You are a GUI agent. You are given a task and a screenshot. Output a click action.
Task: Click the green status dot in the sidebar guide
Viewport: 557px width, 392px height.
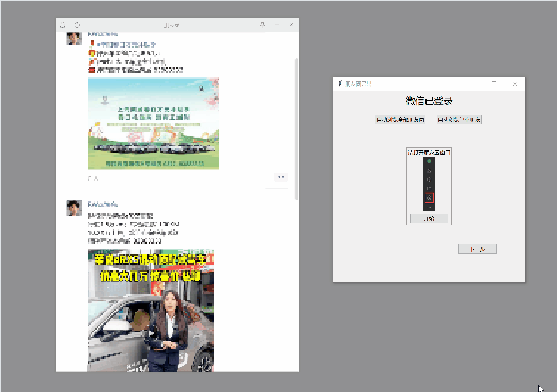click(x=429, y=161)
